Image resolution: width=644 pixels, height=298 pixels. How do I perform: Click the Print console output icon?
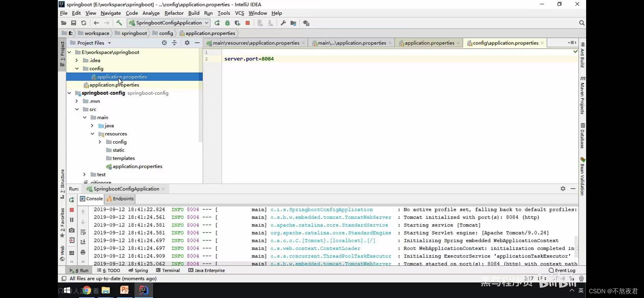(83, 252)
